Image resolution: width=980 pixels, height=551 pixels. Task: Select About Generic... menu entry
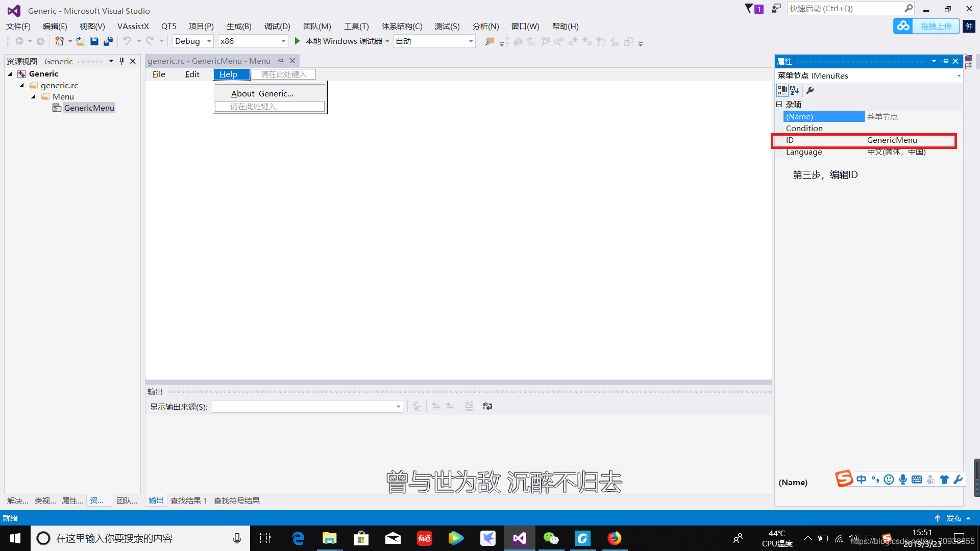pyautogui.click(x=262, y=93)
